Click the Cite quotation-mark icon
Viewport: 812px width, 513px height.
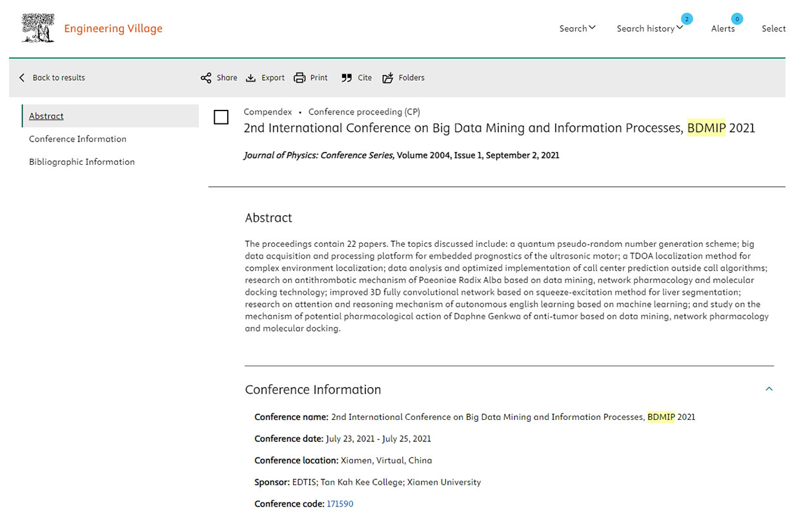pyautogui.click(x=347, y=78)
